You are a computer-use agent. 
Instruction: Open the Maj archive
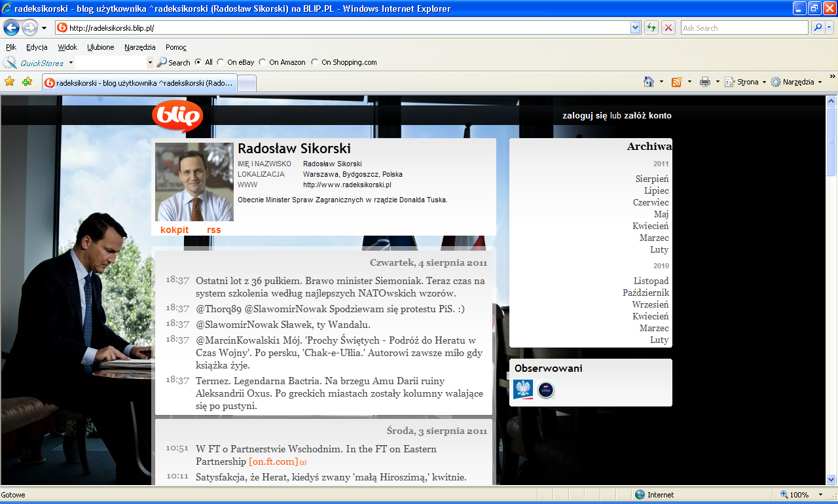click(x=661, y=214)
